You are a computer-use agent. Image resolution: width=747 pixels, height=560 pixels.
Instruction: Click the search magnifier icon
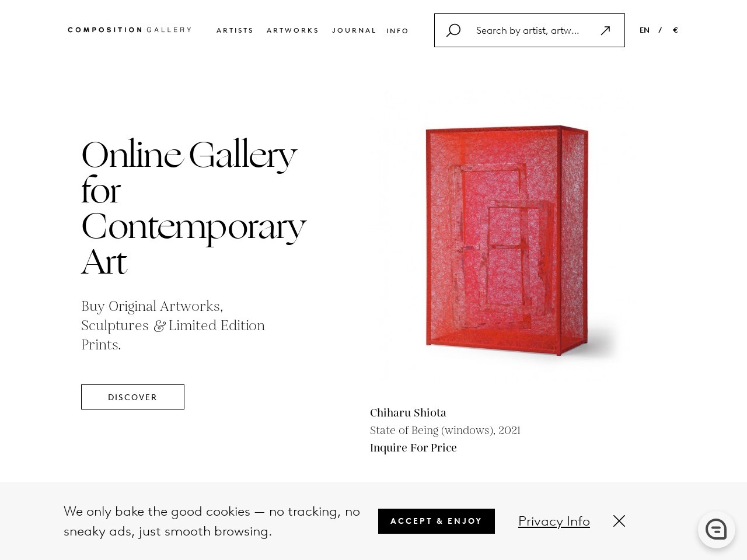click(453, 30)
